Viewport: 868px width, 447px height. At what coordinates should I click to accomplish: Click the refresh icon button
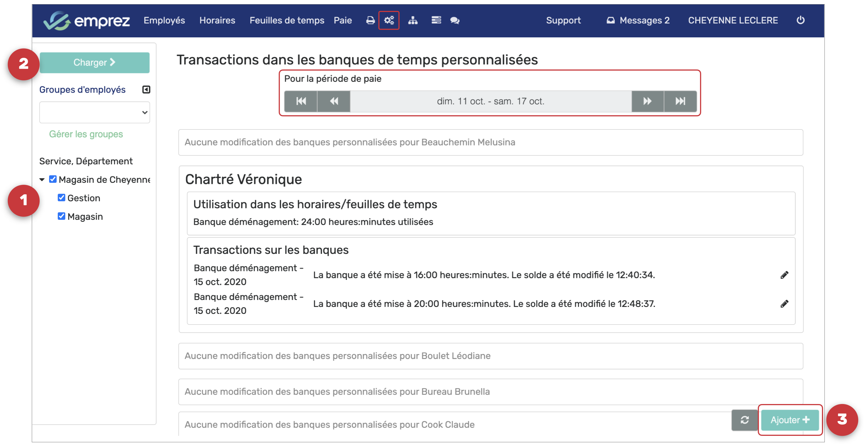(x=744, y=420)
